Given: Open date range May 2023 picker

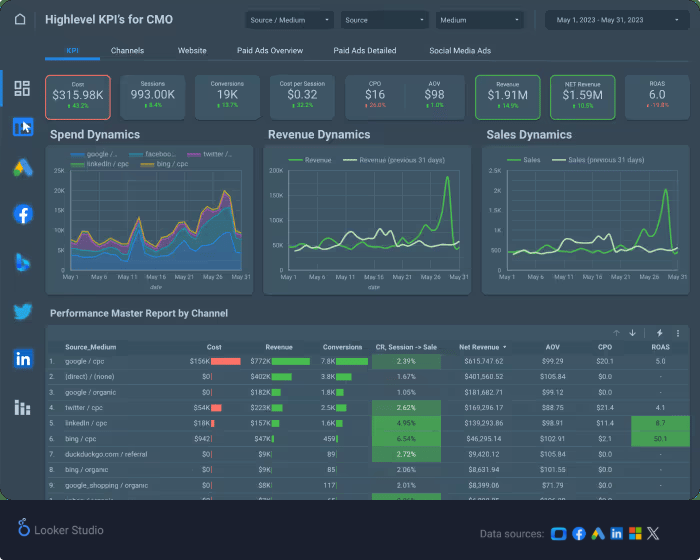Looking at the screenshot, I should click(617, 20).
